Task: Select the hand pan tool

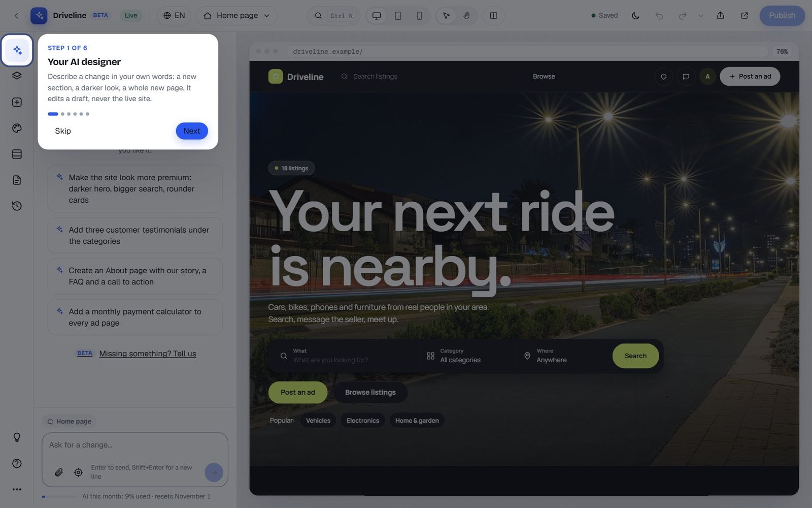Action: click(x=466, y=16)
